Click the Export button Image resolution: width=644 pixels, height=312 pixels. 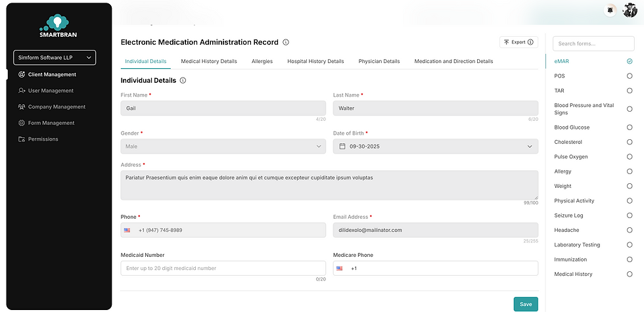coord(518,42)
